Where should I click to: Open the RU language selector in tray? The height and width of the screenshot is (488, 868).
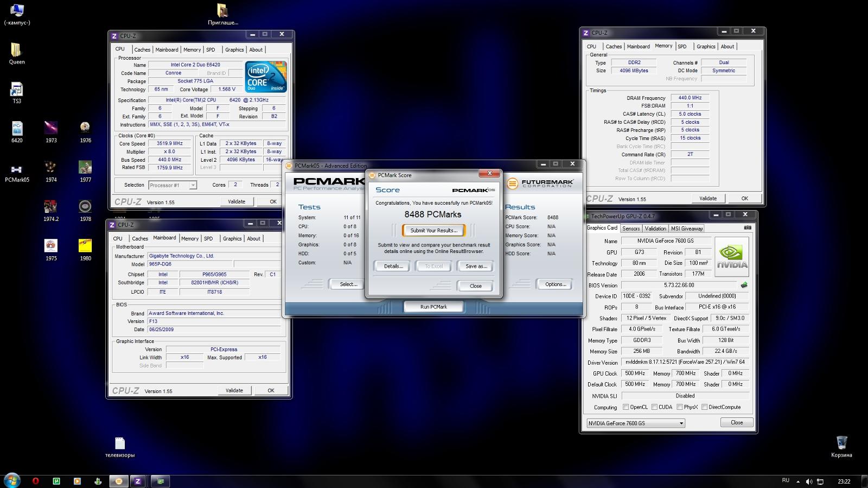(786, 480)
